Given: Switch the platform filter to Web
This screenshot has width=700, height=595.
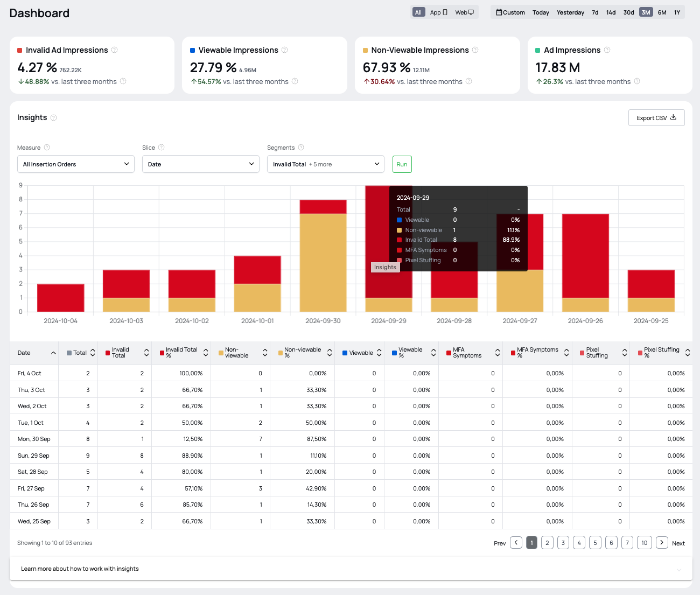Looking at the screenshot, I should point(464,12).
